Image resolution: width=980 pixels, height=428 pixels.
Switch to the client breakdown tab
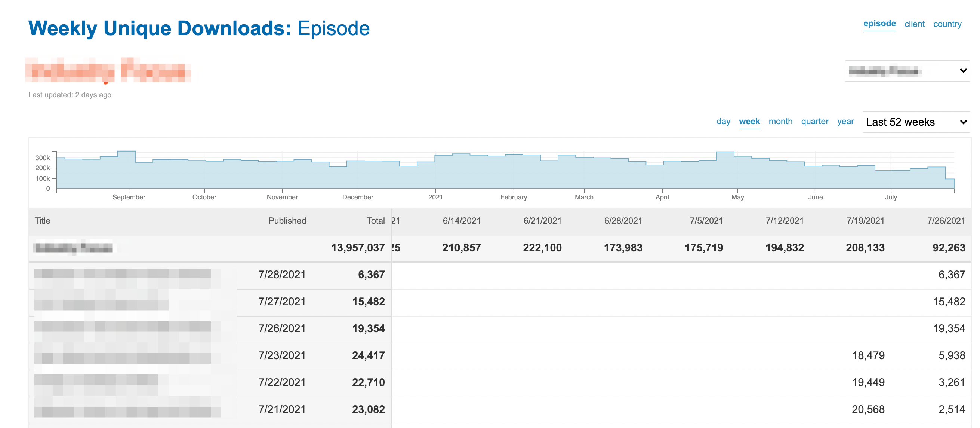point(914,24)
